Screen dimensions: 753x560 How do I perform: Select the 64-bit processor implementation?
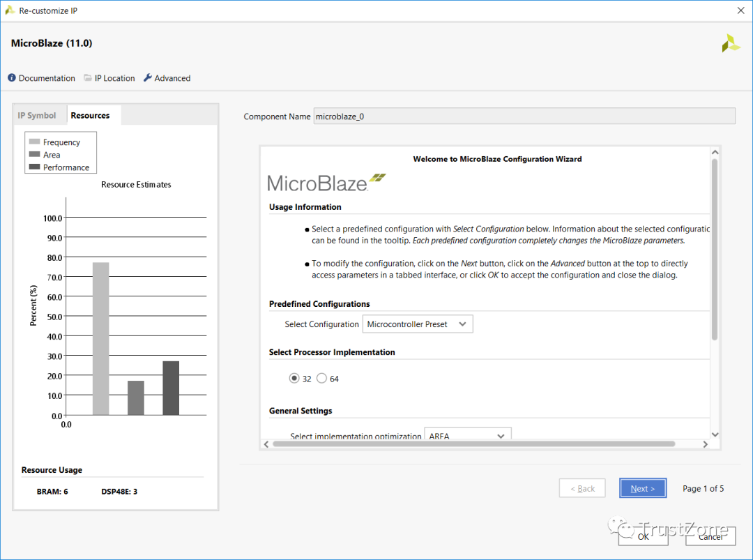point(321,379)
